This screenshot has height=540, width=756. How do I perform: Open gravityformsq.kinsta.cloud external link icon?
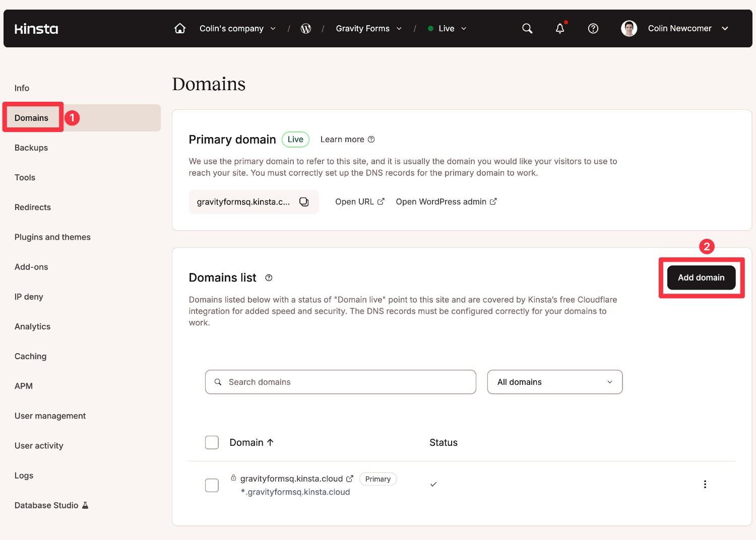[x=350, y=479]
